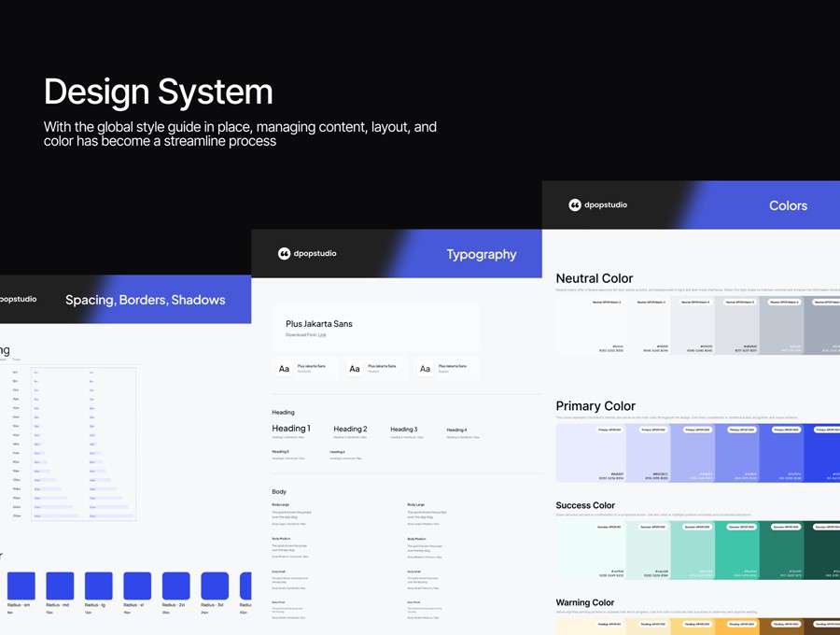
Task: Pick the first Neutral Color swatch
Action: pyautogui.click(x=590, y=325)
